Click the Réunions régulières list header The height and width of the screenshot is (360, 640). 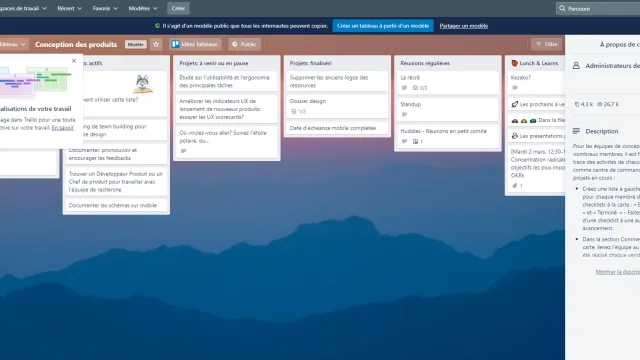[425, 63]
